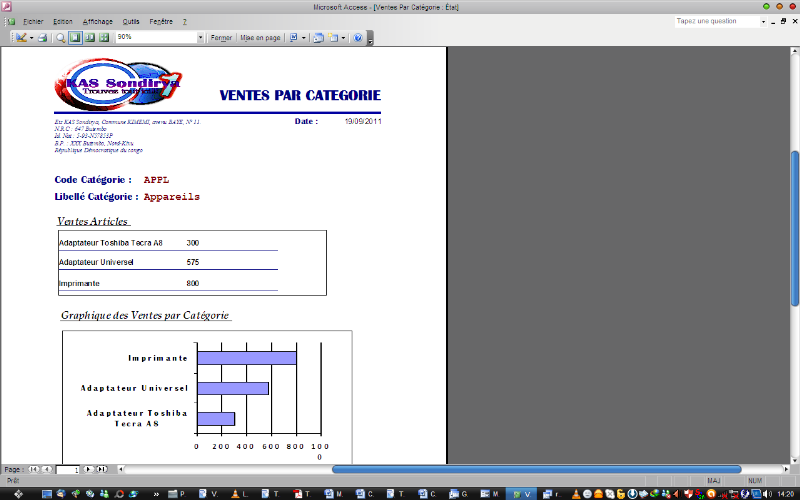Open the Edition menu
Viewport: 800px width, 500px height.
[x=63, y=21]
